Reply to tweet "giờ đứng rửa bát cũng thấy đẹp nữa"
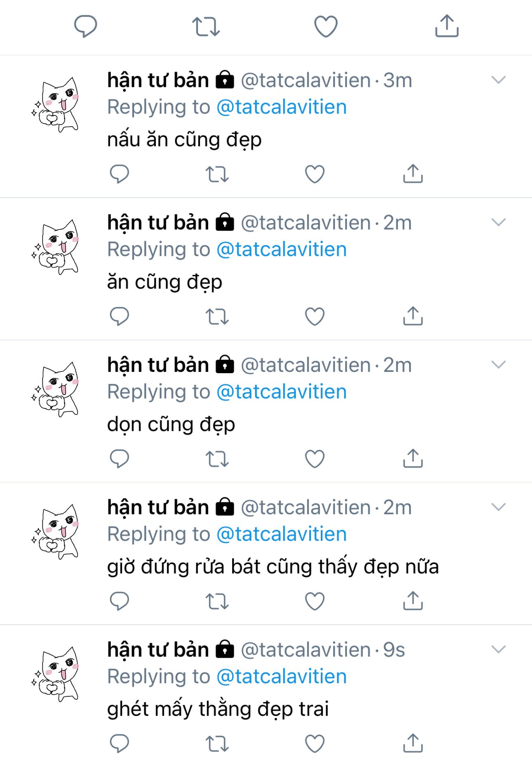 click(120, 601)
